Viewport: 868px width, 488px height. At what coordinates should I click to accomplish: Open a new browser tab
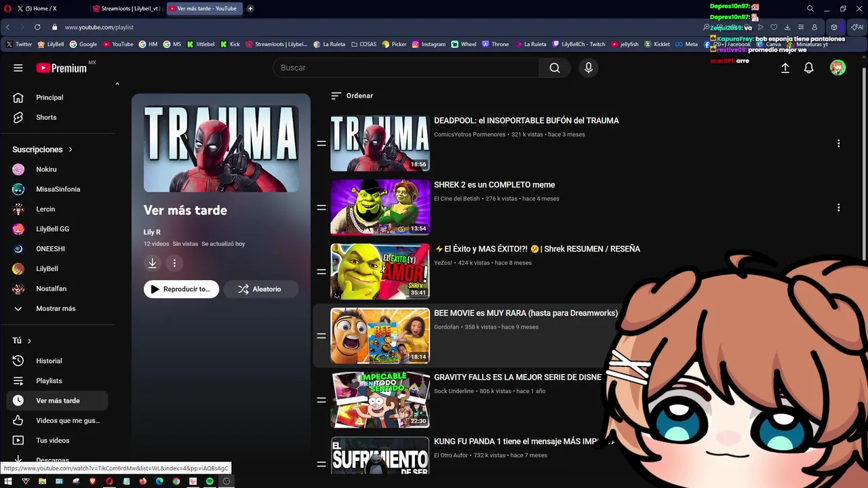pos(250,9)
